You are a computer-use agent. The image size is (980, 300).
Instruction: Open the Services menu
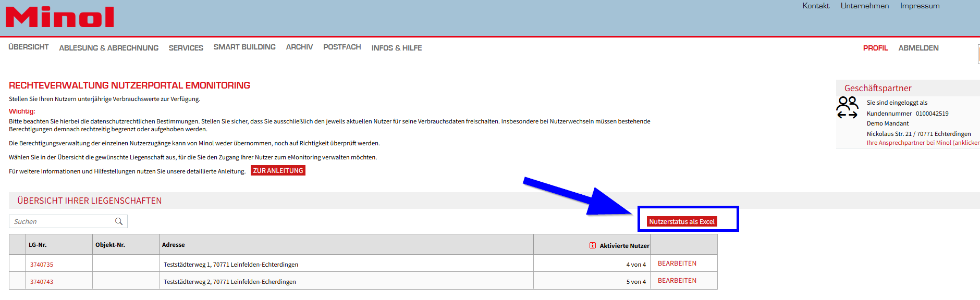click(186, 48)
